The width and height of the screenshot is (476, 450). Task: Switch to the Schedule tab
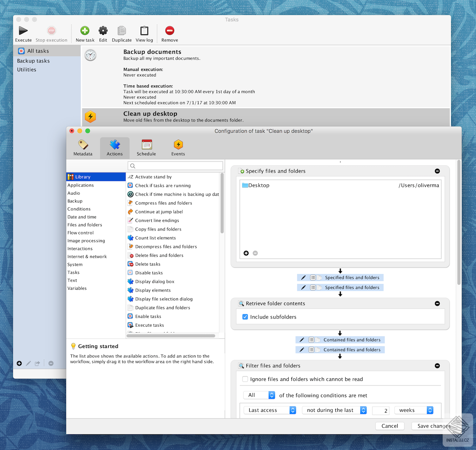146,148
